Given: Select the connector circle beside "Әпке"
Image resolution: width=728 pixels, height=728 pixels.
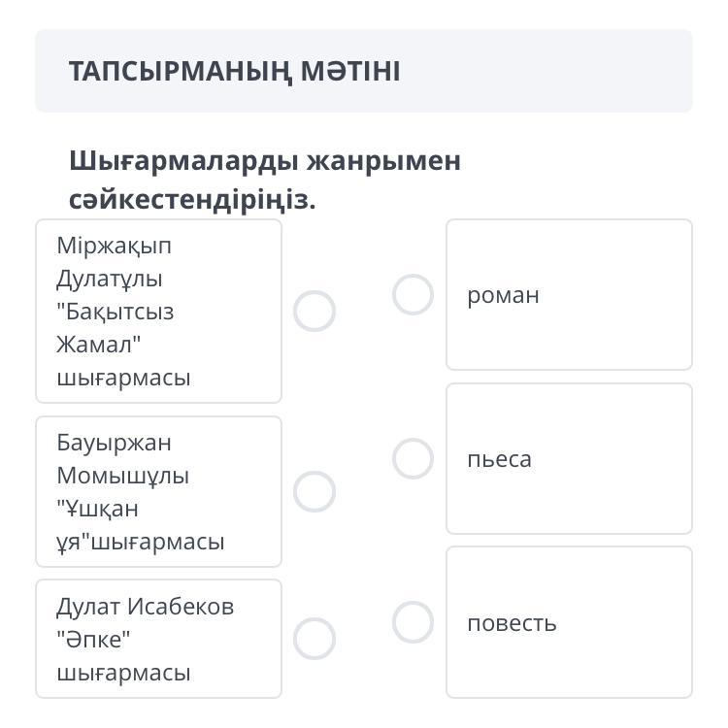Looking at the screenshot, I should tap(314, 639).
